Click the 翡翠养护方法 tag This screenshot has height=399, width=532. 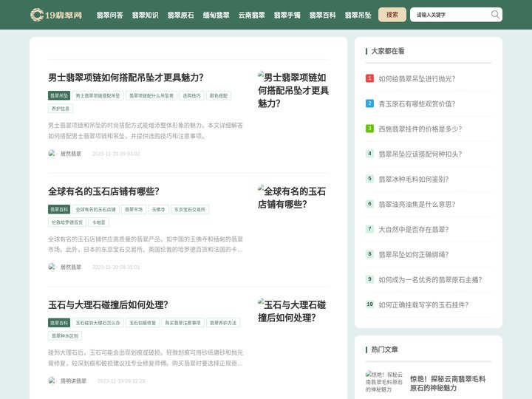pos(223,323)
